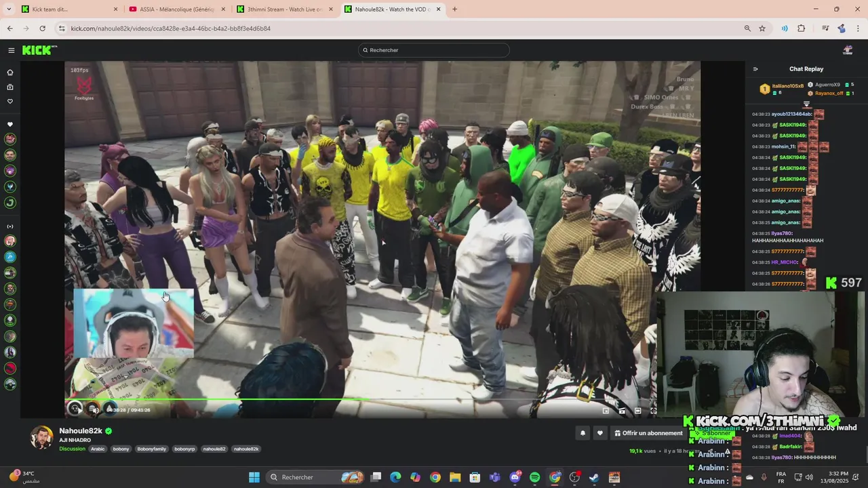Go to Home in Kick sidebar
The image size is (868, 488).
pyautogui.click(x=10, y=73)
